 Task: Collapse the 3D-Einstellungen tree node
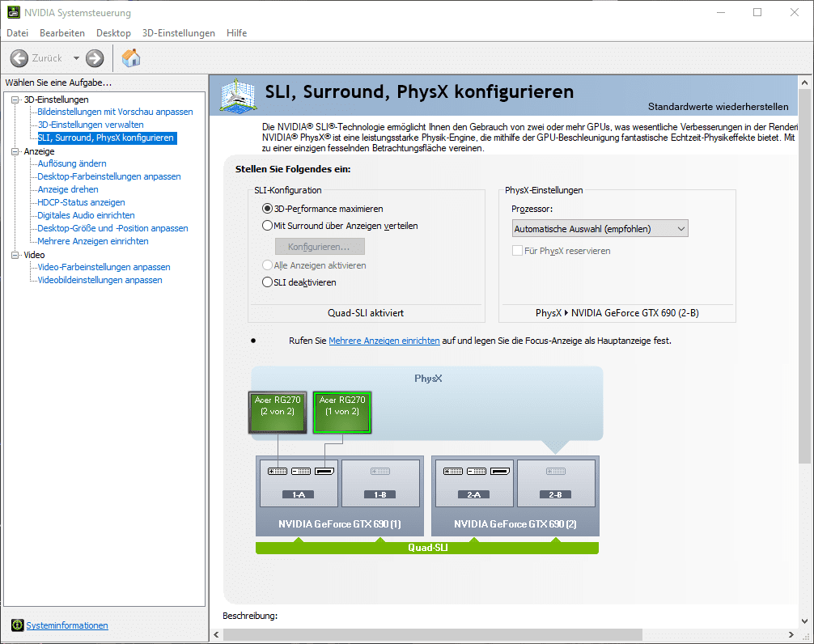15,100
